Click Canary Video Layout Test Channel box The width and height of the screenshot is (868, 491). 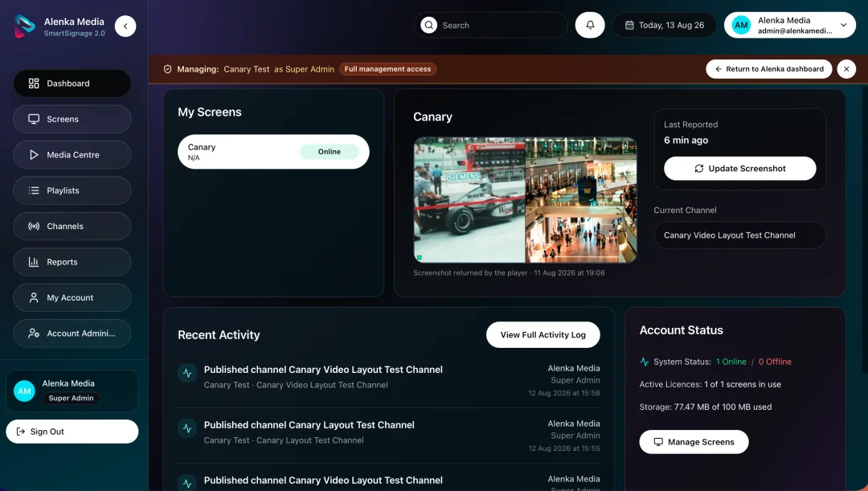click(739, 235)
